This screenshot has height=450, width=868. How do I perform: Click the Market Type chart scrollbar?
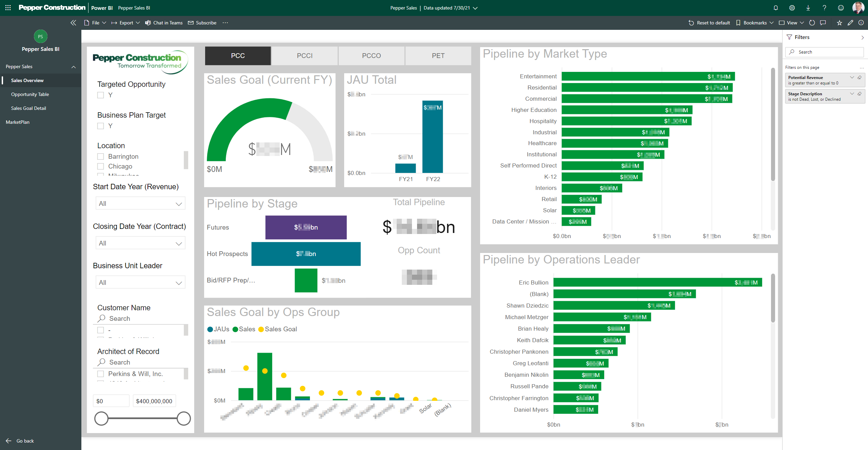point(773,124)
